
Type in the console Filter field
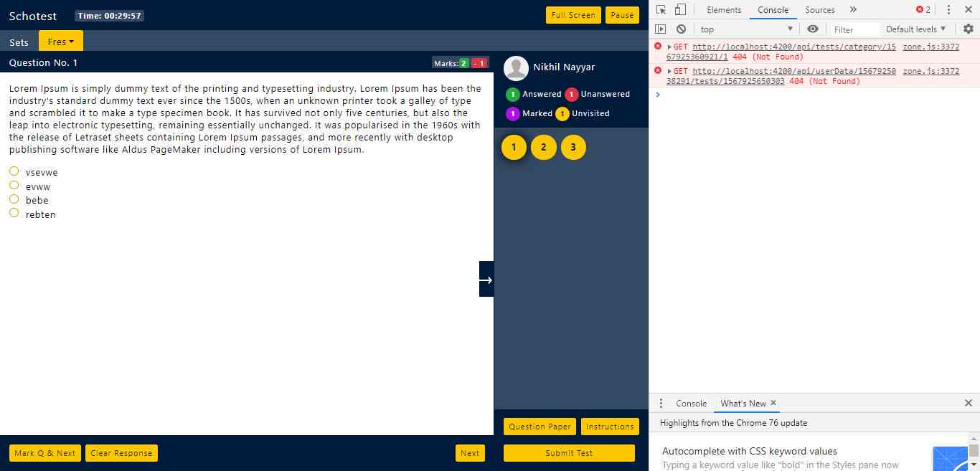855,29
